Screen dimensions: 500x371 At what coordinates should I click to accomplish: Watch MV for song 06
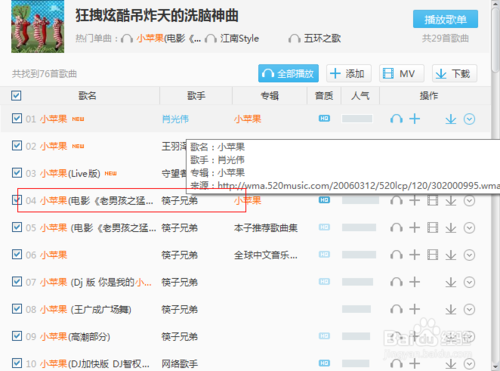(x=433, y=255)
